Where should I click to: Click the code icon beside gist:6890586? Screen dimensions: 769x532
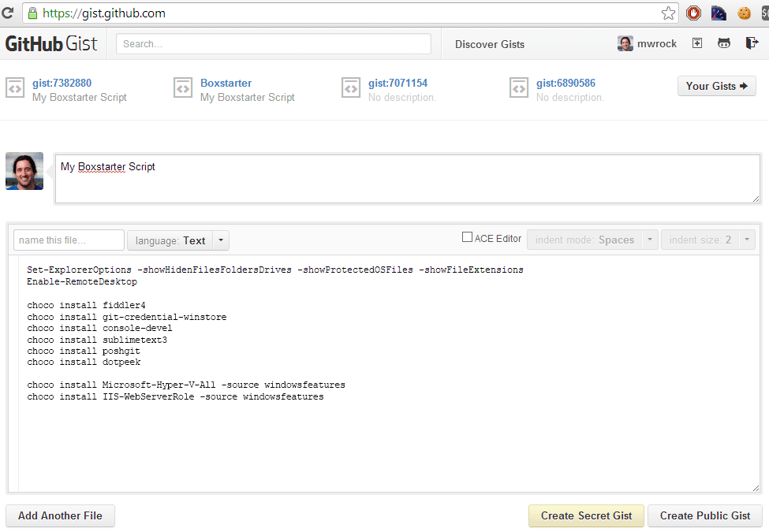[519, 88]
